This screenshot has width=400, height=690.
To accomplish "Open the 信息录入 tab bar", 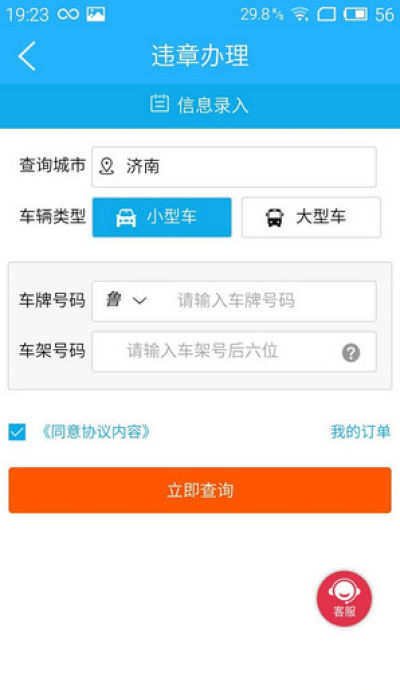I will (200, 106).
